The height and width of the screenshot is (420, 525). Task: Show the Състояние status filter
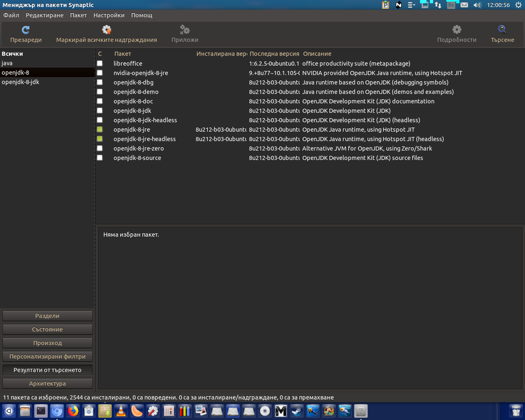click(47, 329)
